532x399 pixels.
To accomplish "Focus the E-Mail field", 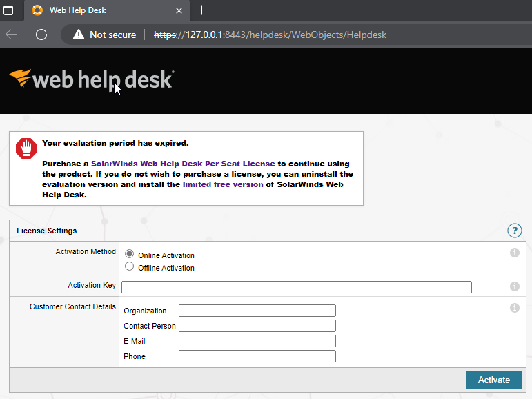I will (257, 341).
